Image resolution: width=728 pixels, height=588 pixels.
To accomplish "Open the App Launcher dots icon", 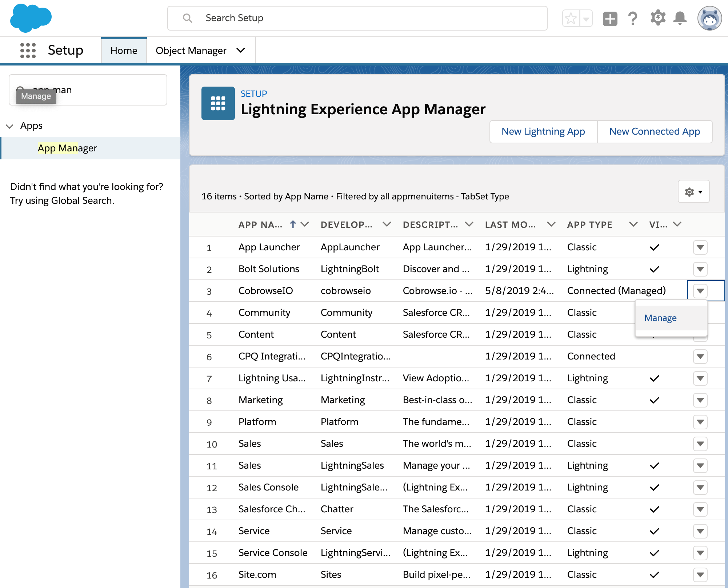I will point(28,51).
